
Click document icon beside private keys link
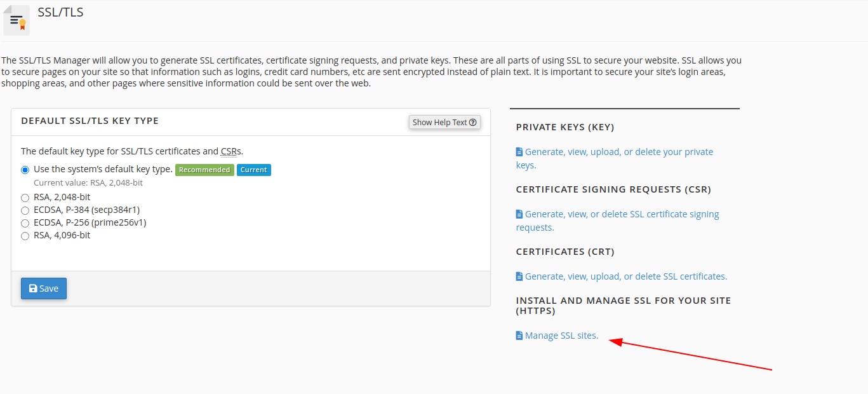pos(519,152)
